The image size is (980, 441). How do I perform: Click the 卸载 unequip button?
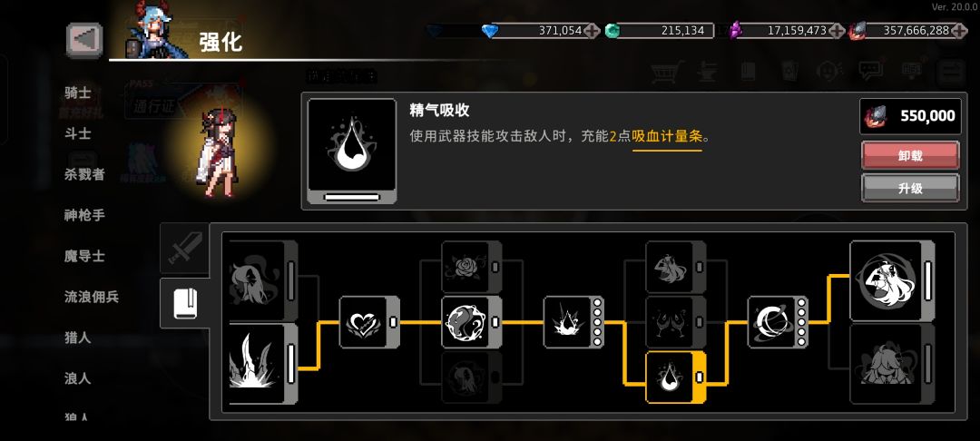click(x=910, y=155)
